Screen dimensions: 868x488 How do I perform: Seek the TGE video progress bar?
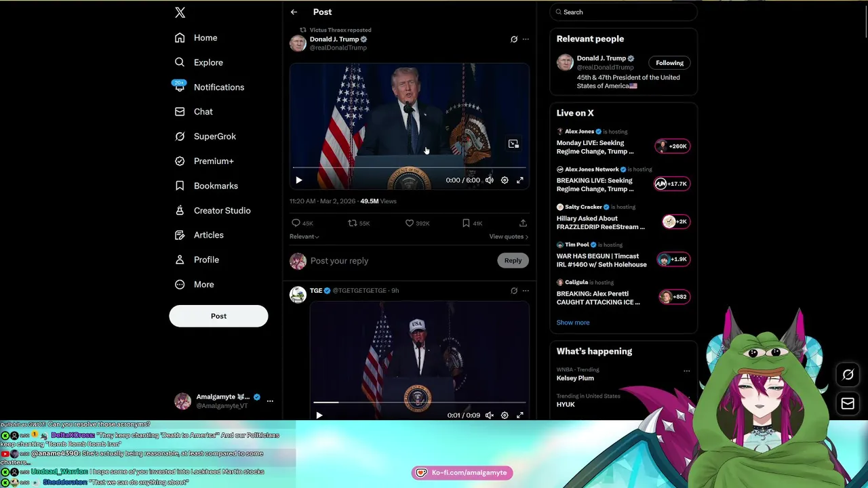(419, 403)
